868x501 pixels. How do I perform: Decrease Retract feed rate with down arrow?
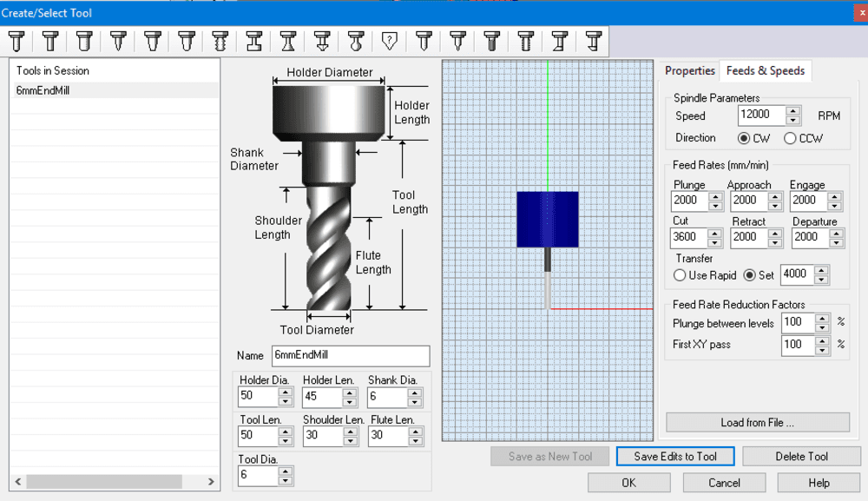tap(775, 243)
